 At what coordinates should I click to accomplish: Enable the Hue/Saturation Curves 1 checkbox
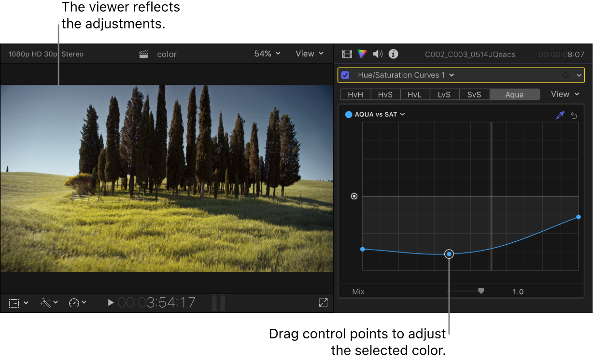coord(345,75)
